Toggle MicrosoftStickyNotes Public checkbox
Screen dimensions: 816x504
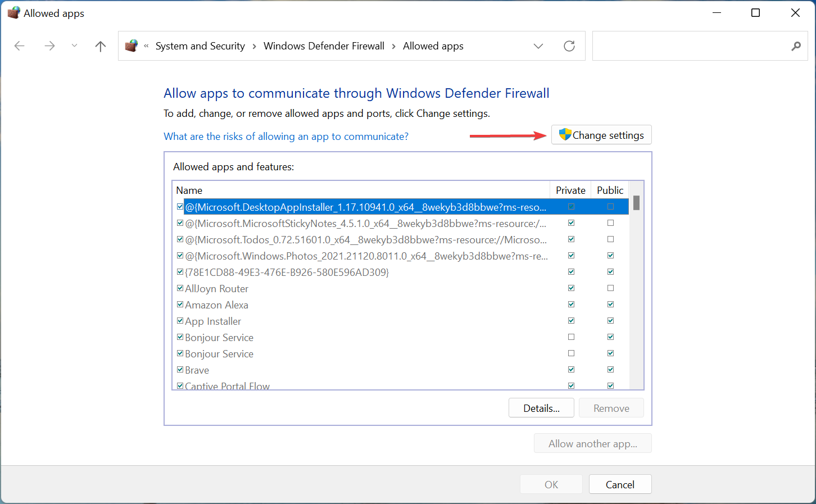610,223
